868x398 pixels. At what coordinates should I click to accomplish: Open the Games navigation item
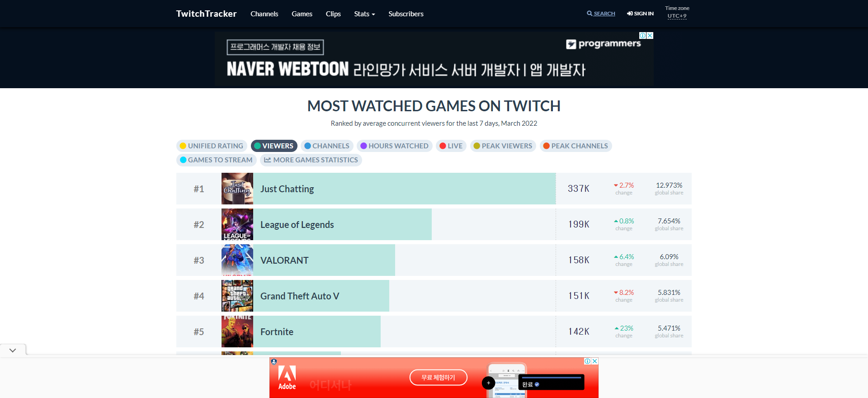point(302,14)
